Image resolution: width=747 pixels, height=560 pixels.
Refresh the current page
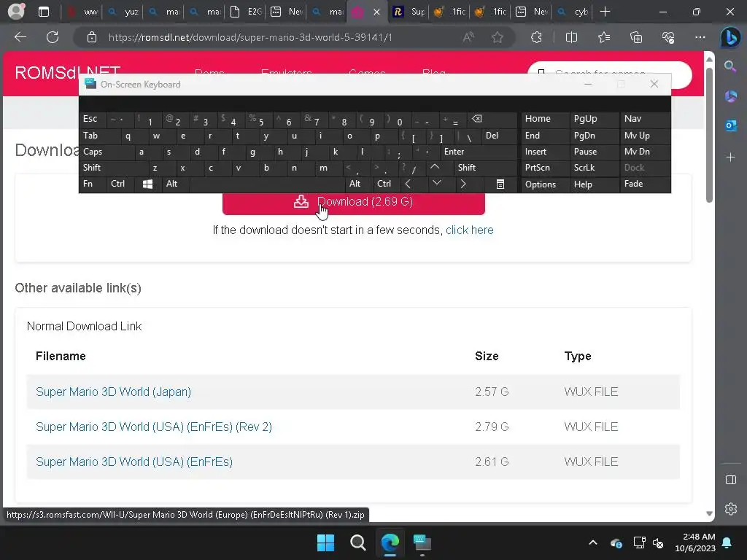pyautogui.click(x=53, y=37)
